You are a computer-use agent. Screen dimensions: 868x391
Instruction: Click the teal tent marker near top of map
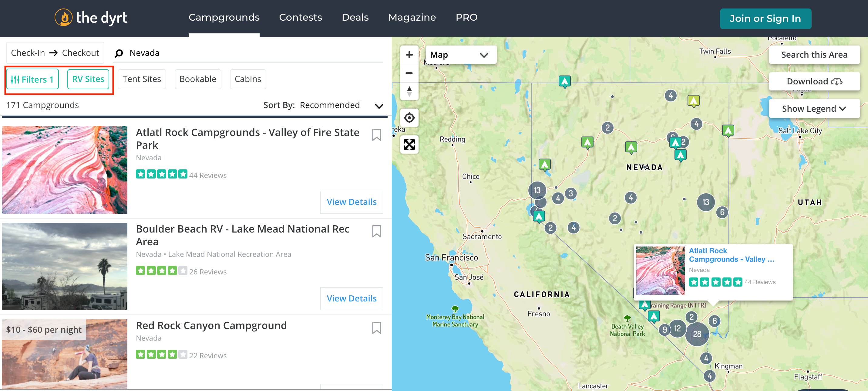tap(564, 82)
